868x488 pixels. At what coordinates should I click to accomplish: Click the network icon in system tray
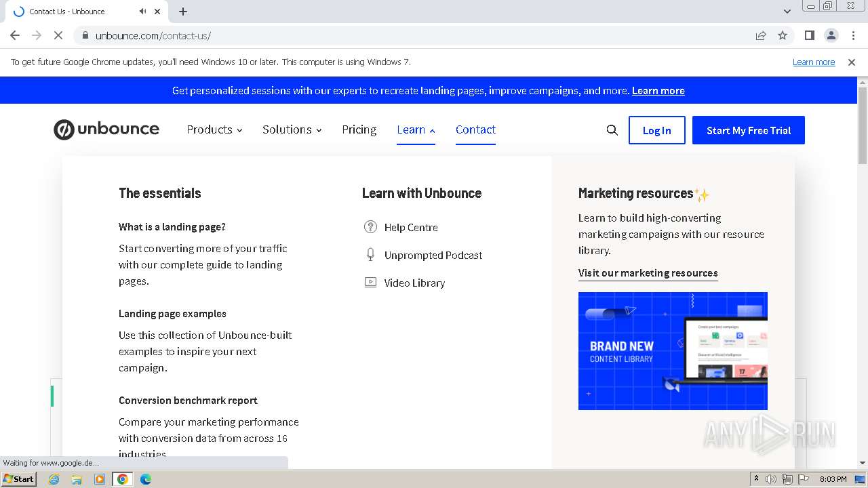787,479
